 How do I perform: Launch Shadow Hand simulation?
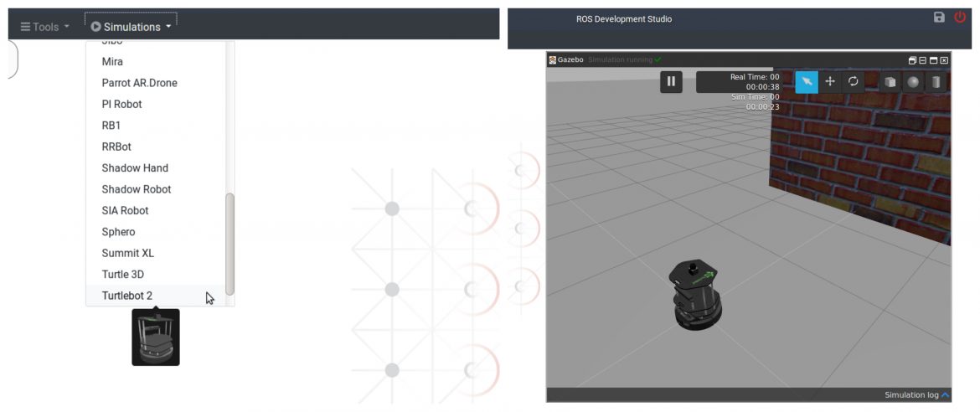pos(156,168)
